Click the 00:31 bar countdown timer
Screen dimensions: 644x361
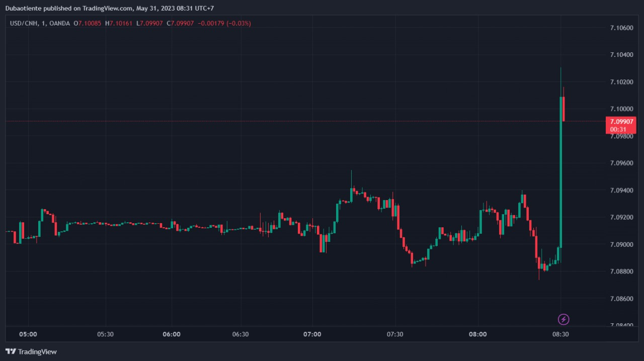coord(618,129)
